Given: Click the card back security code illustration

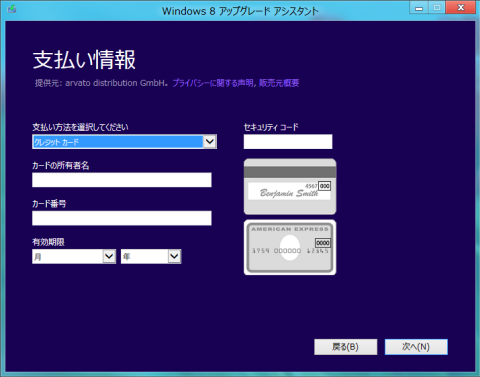Looking at the screenshot, I should (290, 187).
